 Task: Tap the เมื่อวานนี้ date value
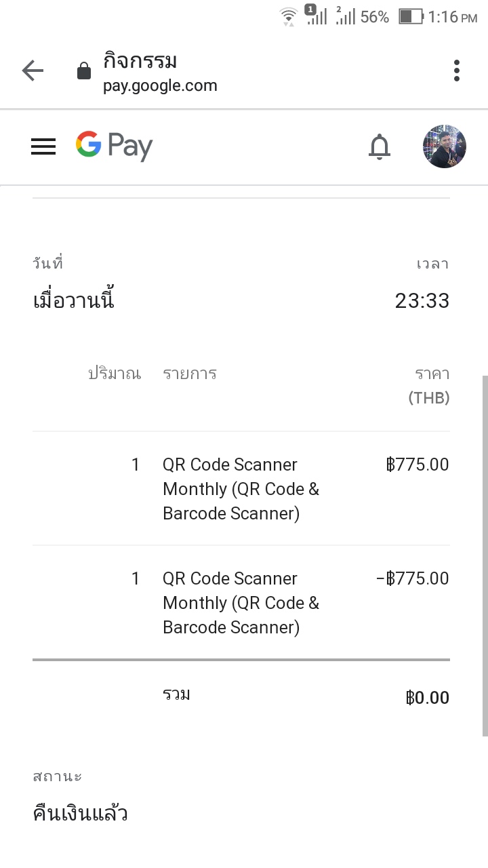click(x=74, y=300)
